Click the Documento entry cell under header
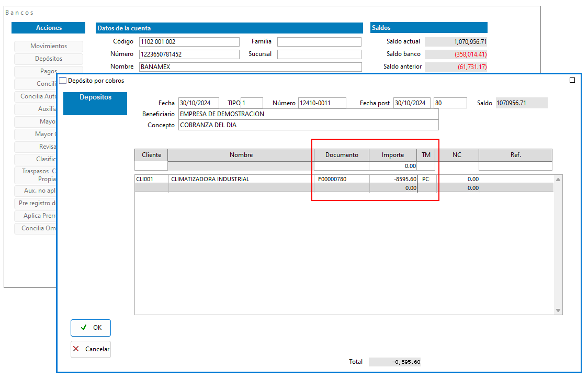Screen dimensions: 588x379 pyautogui.click(x=341, y=166)
